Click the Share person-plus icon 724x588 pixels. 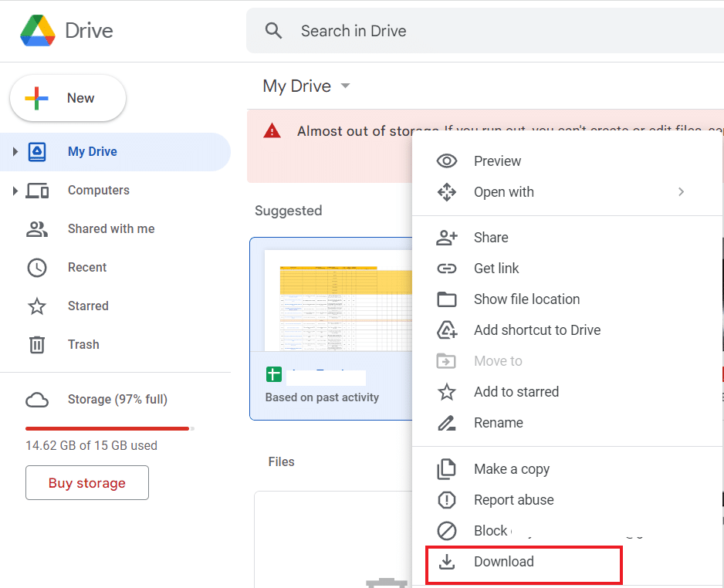(446, 238)
